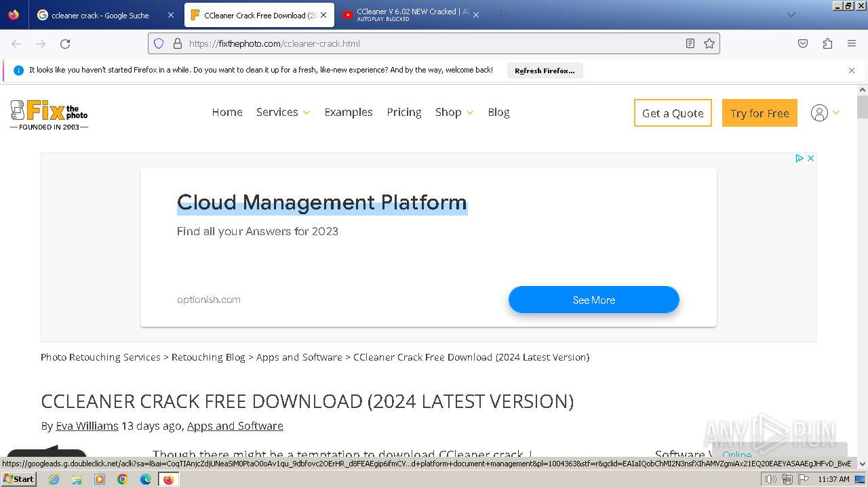
Task: Open the Windows Start menu
Action: [x=19, y=479]
